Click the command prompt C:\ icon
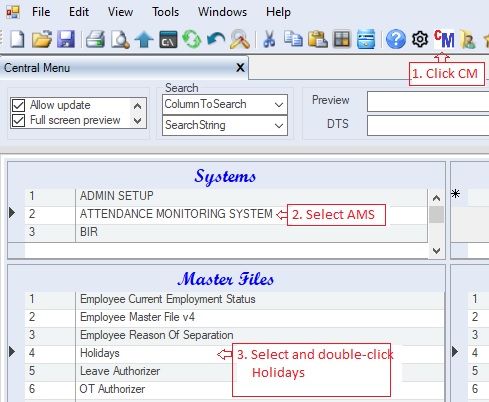Screen dimensions: 489x402 click(x=168, y=39)
